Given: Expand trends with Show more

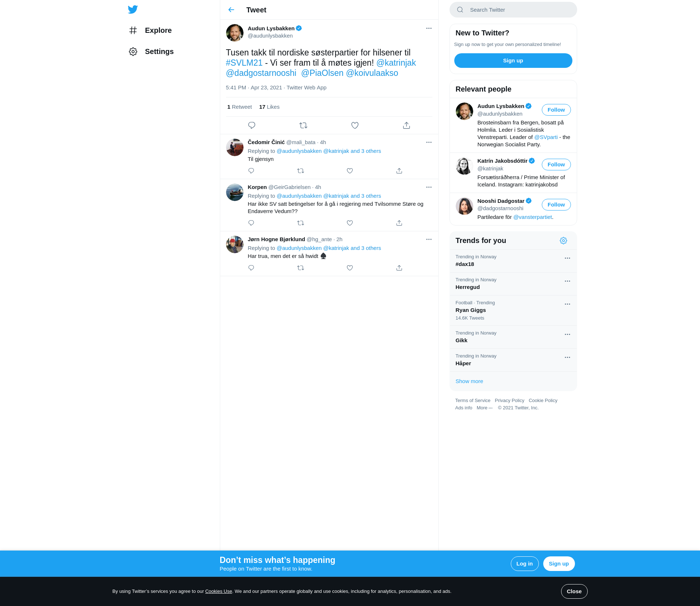Looking at the screenshot, I should (469, 381).
